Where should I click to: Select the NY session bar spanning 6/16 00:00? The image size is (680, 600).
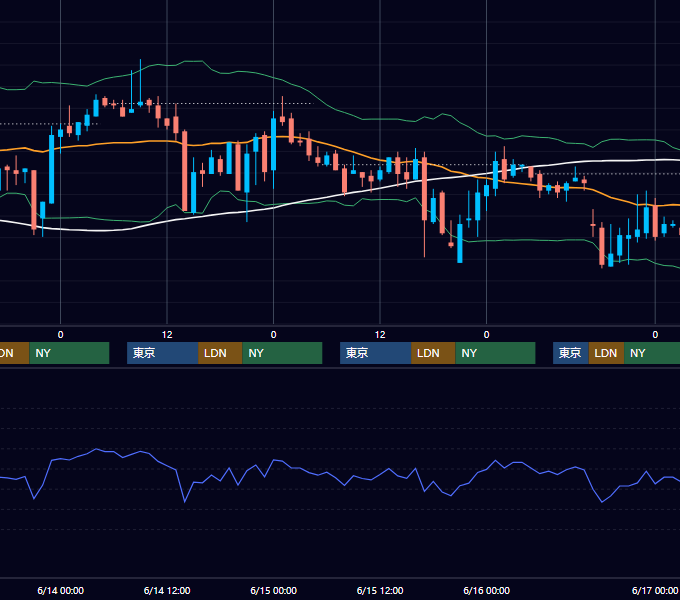click(x=495, y=353)
